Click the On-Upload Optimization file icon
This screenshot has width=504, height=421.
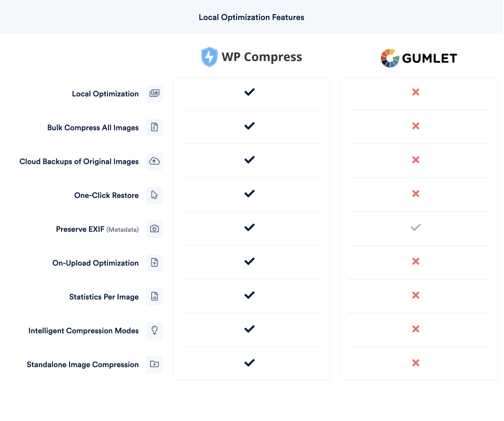(x=154, y=263)
